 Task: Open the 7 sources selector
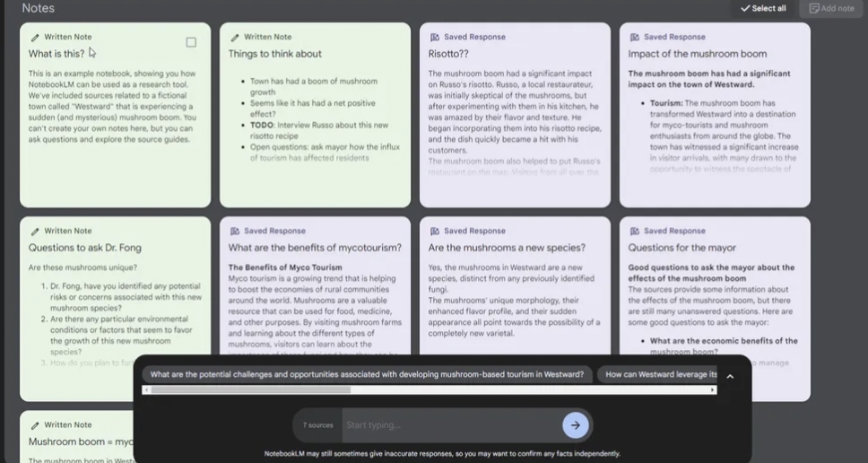[317, 425]
